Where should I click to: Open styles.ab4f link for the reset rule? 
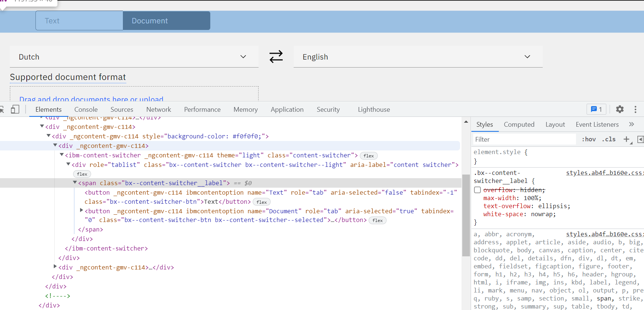[x=605, y=234]
